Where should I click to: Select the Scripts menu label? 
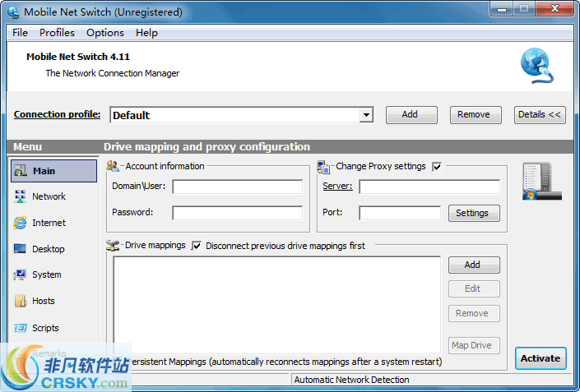(x=45, y=328)
